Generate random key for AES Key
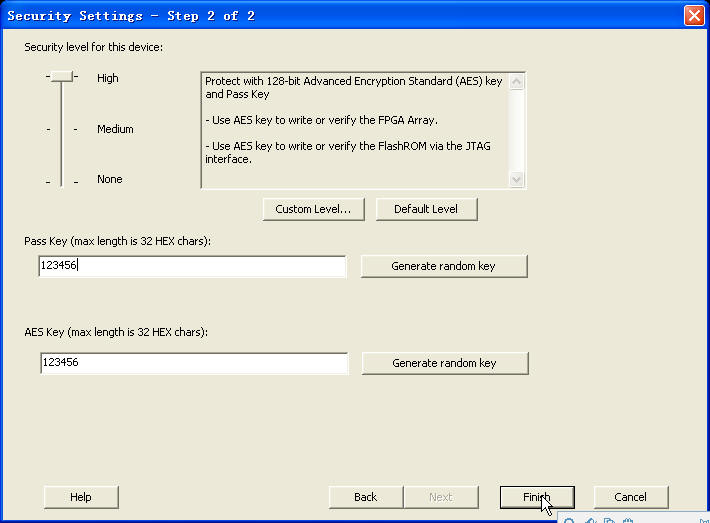The height and width of the screenshot is (523, 710). (445, 363)
